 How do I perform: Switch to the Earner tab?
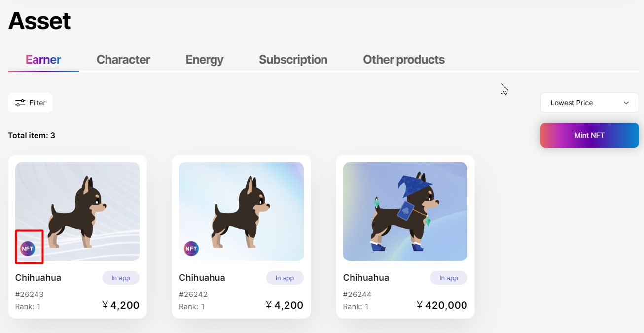(x=43, y=60)
